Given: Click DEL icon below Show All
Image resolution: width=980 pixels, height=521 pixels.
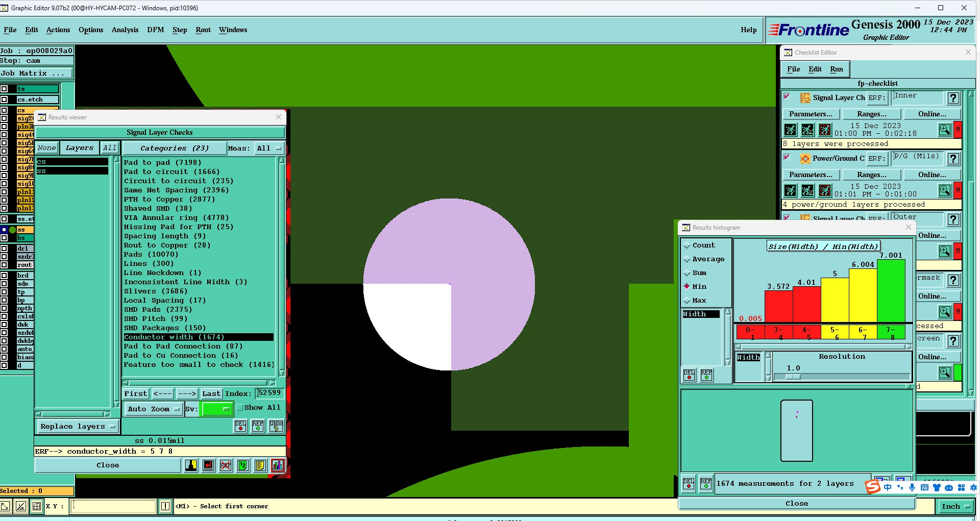Looking at the screenshot, I should [x=240, y=426].
